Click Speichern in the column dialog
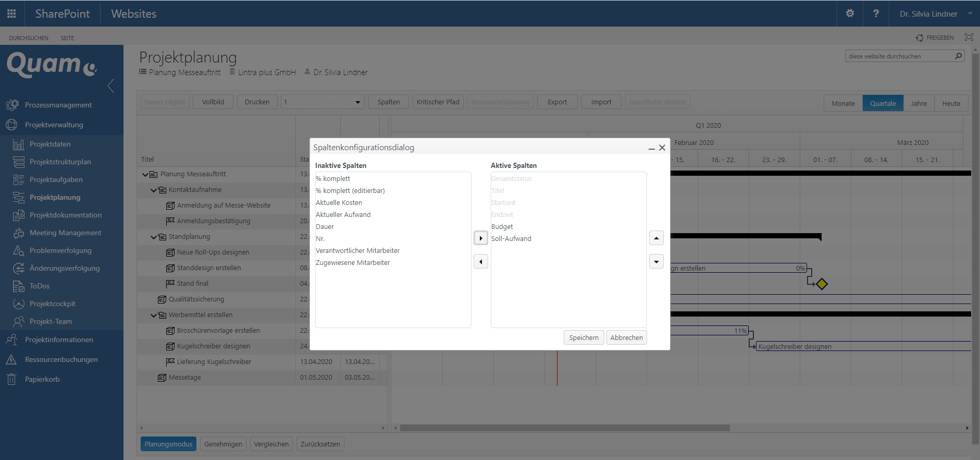 click(x=584, y=337)
